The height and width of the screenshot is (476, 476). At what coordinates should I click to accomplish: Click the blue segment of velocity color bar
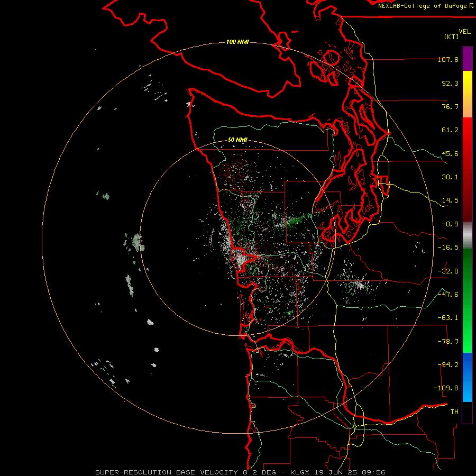pos(467,377)
